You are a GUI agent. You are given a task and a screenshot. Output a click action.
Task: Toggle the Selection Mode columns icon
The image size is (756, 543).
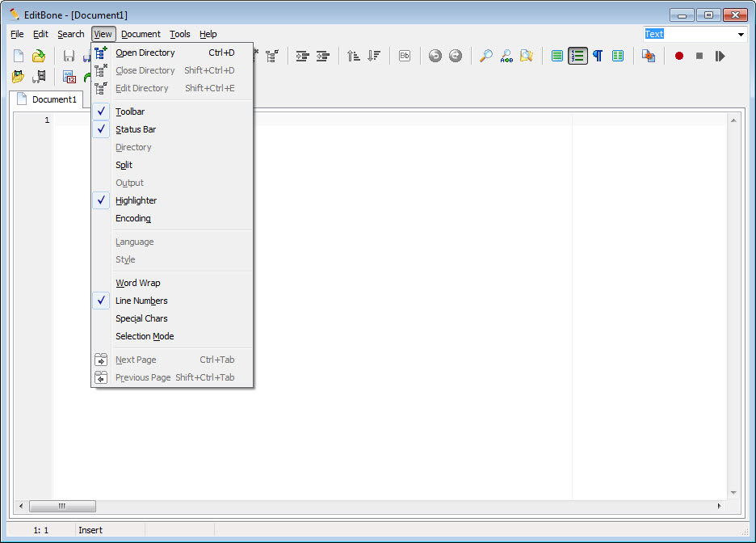tap(618, 56)
